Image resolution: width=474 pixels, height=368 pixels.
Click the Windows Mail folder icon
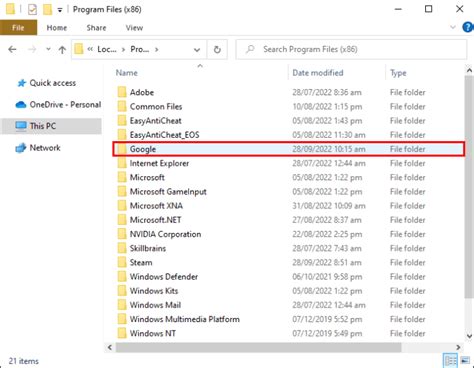122,305
